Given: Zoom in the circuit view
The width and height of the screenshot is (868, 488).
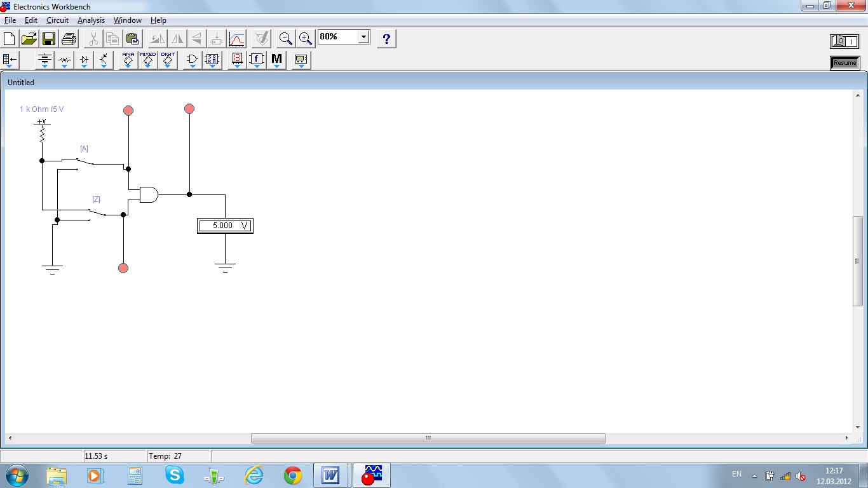Looking at the screenshot, I should point(306,39).
